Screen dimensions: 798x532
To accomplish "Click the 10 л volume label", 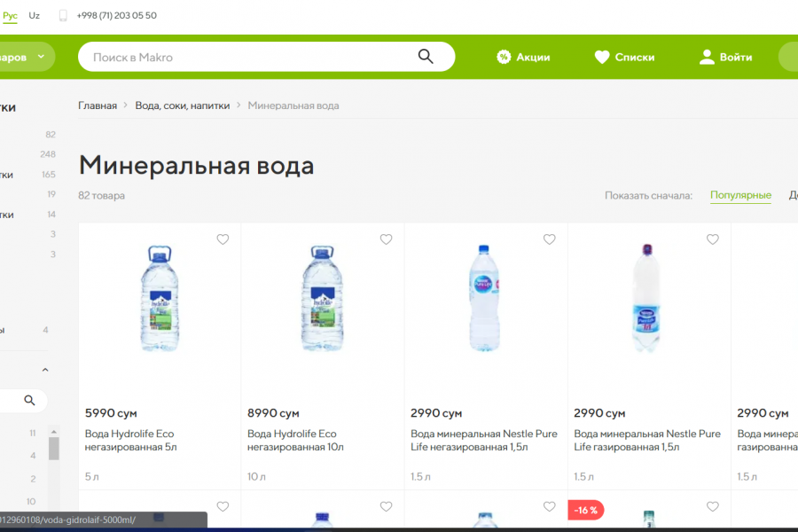I will click(x=256, y=476).
